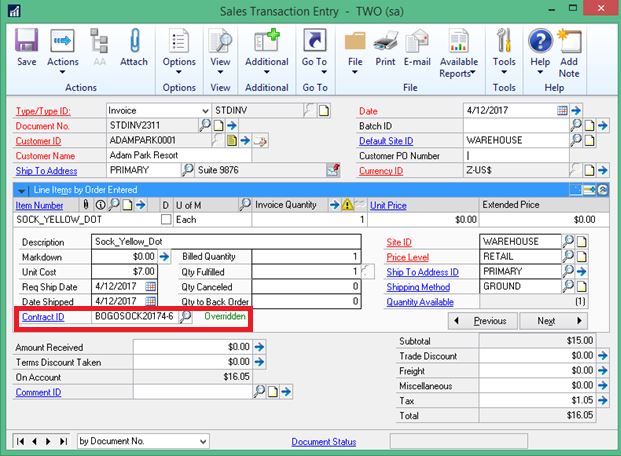Click yellow warning icon near Invoice Quantity

coord(347,205)
